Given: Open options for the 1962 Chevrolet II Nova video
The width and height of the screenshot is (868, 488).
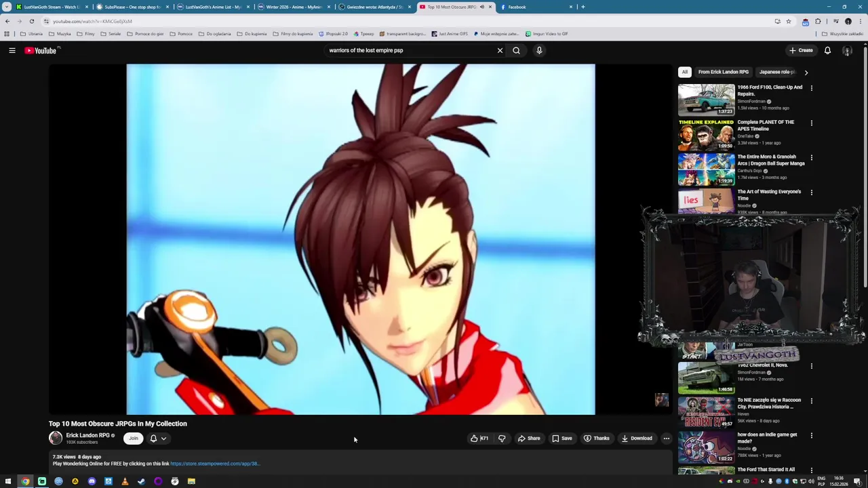Looking at the screenshot, I should pos(811,366).
